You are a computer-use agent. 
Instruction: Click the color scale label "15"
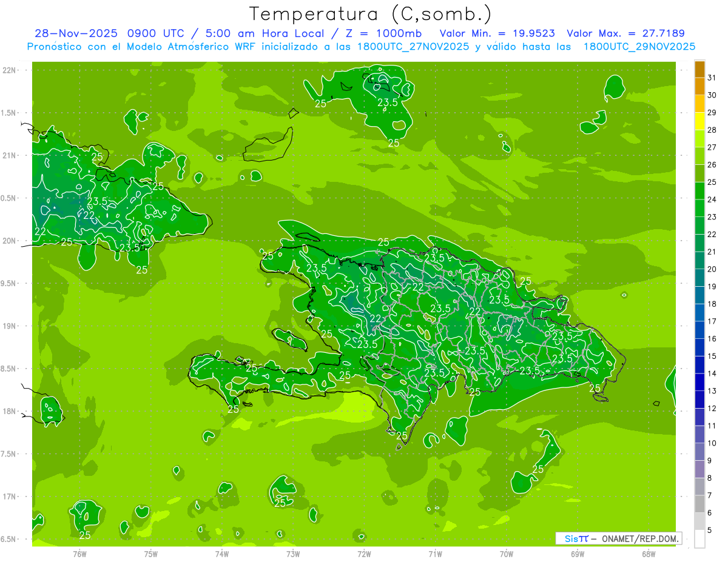(x=712, y=356)
